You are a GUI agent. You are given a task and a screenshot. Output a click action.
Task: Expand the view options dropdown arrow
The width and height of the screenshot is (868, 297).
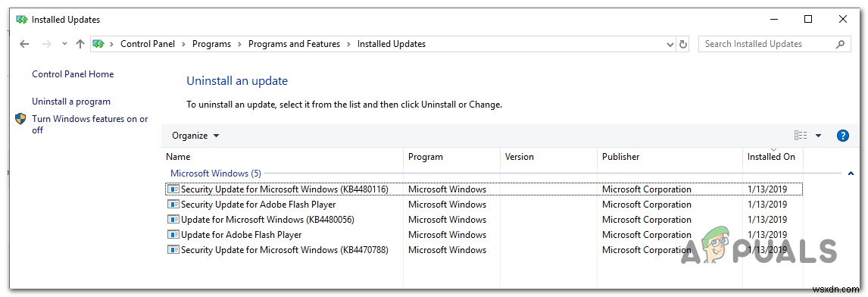(x=818, y=136)
